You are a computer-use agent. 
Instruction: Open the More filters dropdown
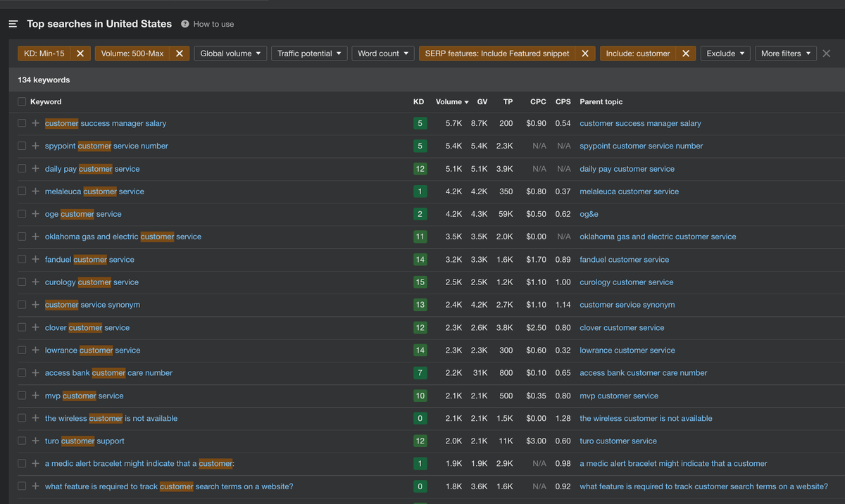pyautogui.click(x=785, y=53)
